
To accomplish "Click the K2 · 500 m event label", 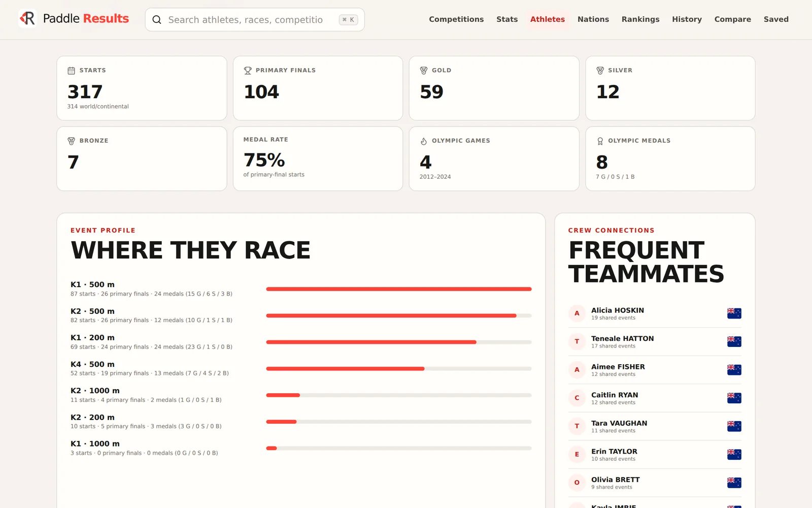I will (x=92, y=311).
